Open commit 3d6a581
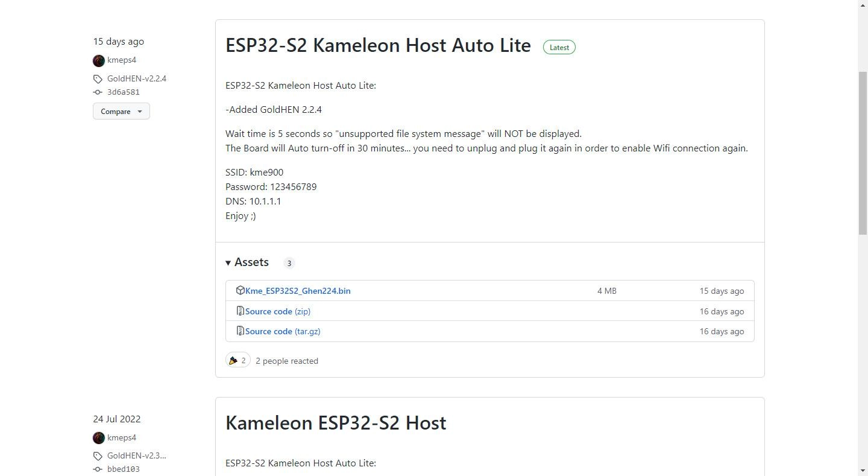 coord(124,92)
